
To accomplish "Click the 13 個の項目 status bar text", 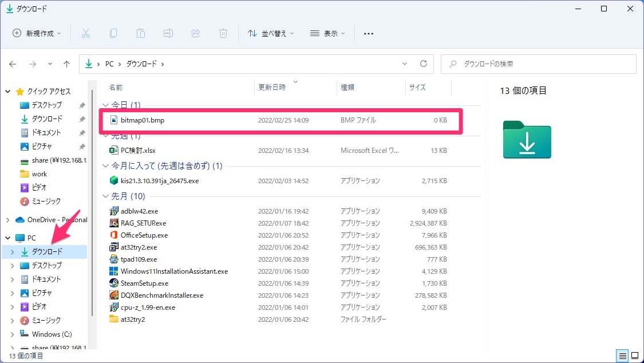I will coord(26,356).
